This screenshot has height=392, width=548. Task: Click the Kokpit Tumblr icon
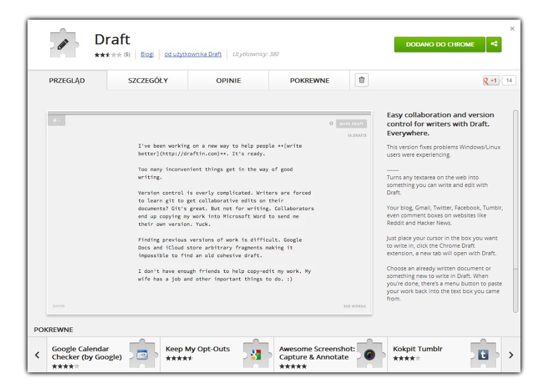483,354
